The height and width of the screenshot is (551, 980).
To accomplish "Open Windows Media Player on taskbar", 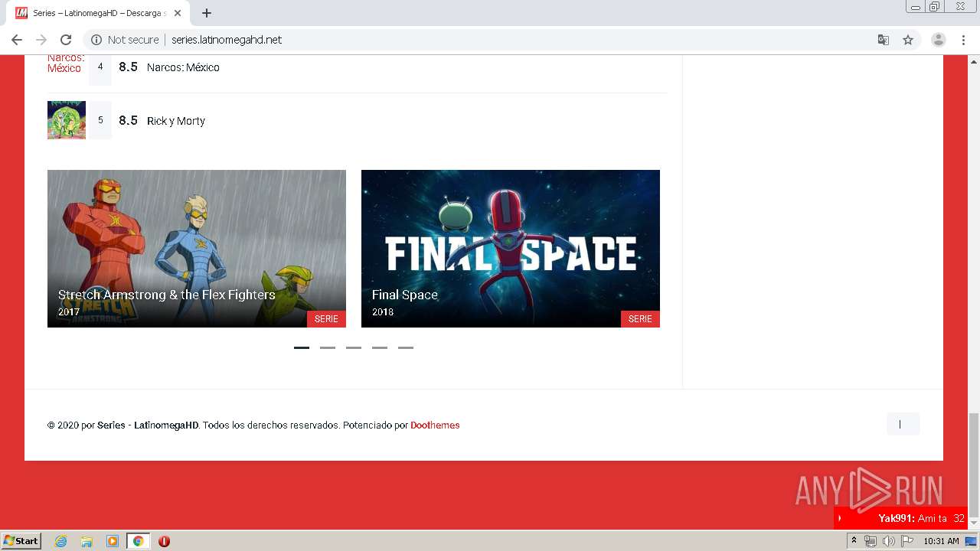I will point(113,541).
